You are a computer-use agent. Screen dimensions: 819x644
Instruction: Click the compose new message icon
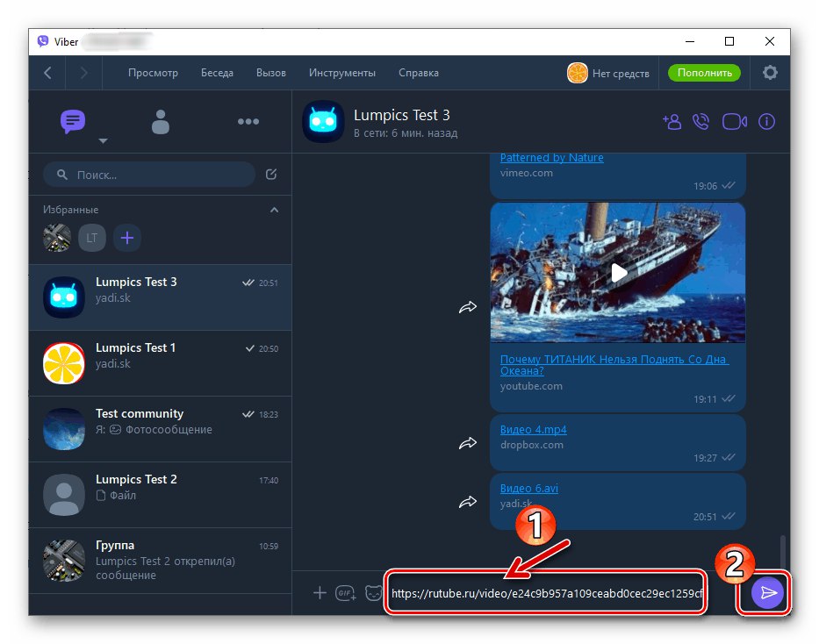(271, 175)
